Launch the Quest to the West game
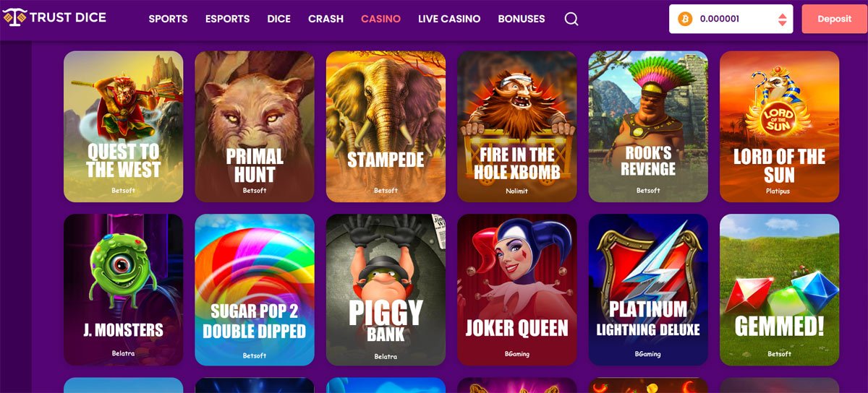The height and width of the screenshot is (393, 868). point(123,126)
